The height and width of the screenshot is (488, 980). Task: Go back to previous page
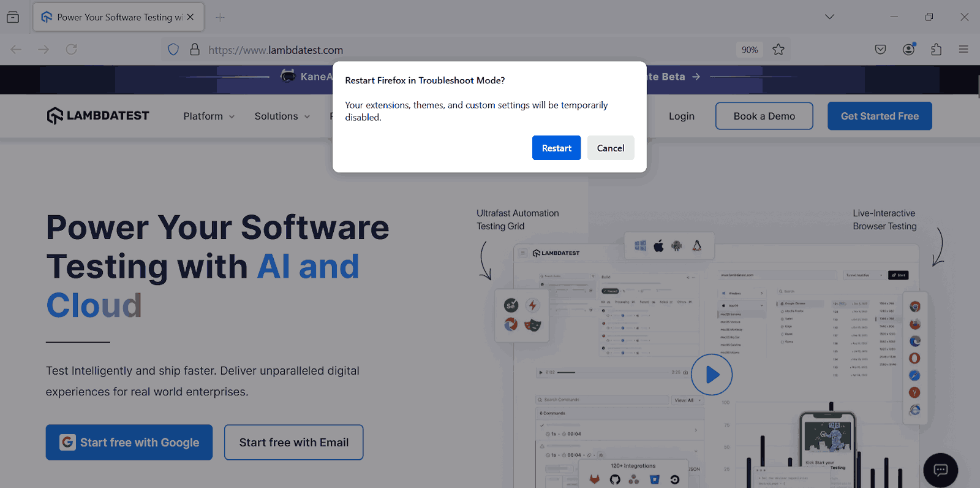tap(17, 50)
